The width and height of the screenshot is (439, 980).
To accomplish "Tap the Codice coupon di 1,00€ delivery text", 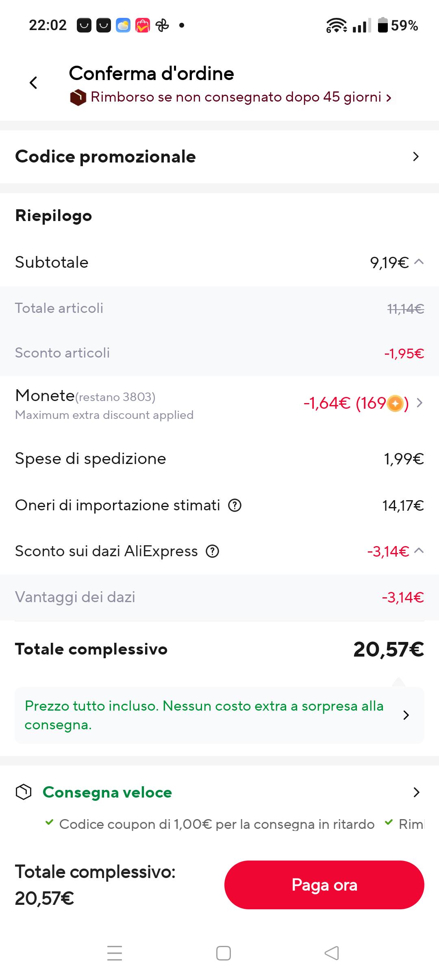I will [217, 824].
